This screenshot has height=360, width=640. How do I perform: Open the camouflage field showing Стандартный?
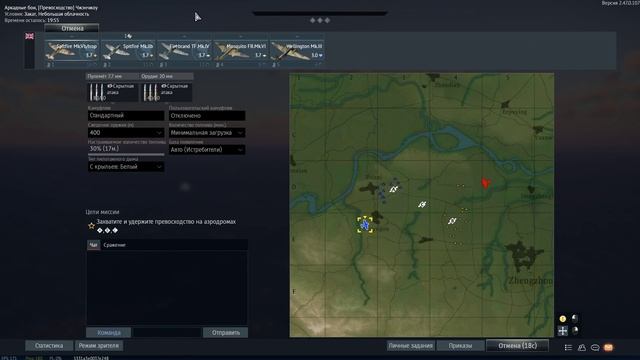[x=126, y=116]
